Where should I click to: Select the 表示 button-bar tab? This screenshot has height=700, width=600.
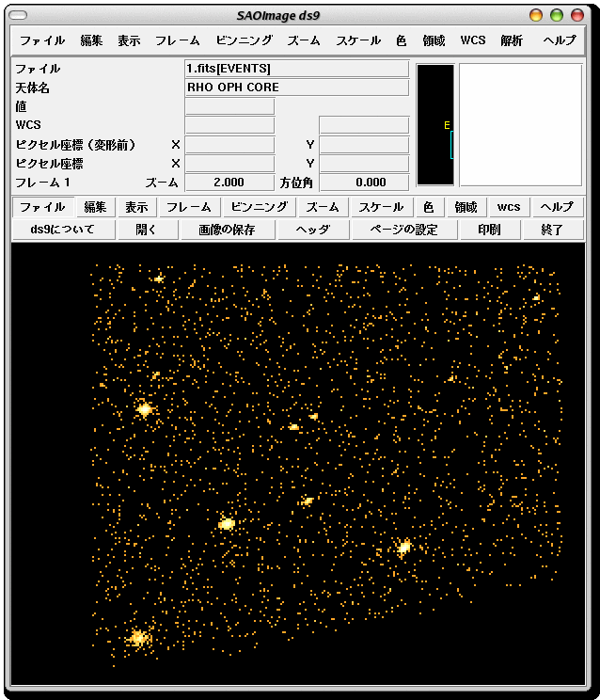click(x=136, y=207)
